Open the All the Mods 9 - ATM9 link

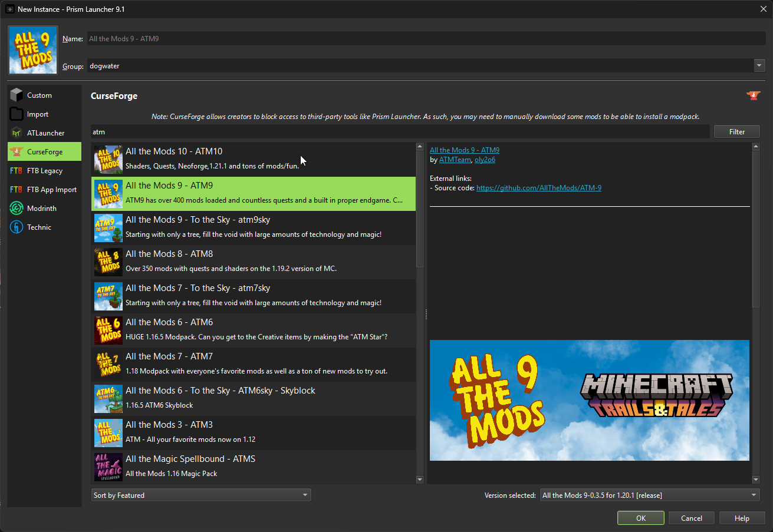pos(465,150)
